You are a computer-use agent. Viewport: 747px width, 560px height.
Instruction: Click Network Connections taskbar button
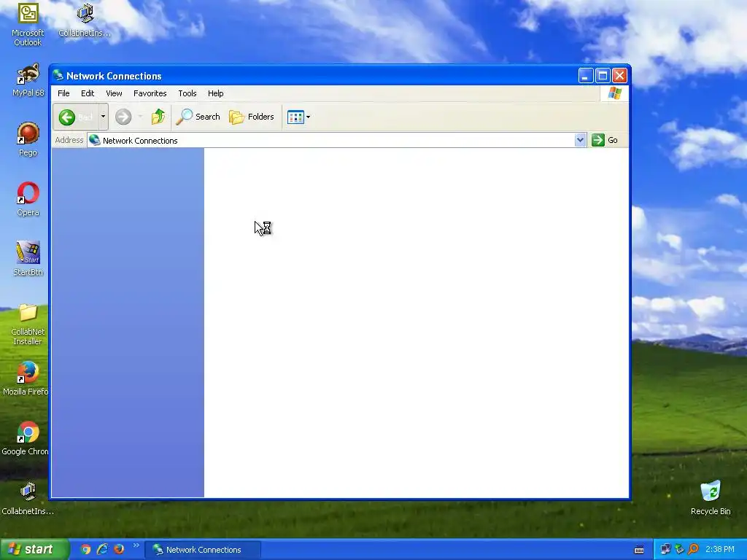(203, 550)
